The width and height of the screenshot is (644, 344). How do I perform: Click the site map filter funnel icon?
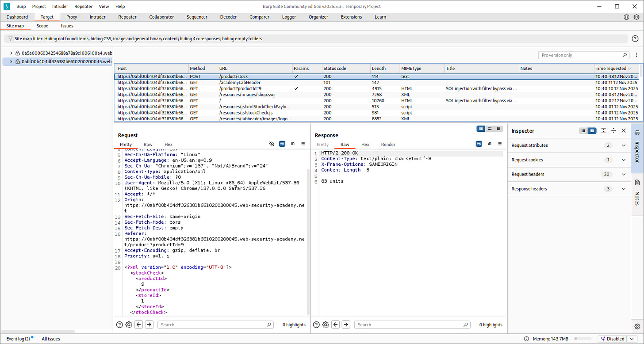(10, 39)
